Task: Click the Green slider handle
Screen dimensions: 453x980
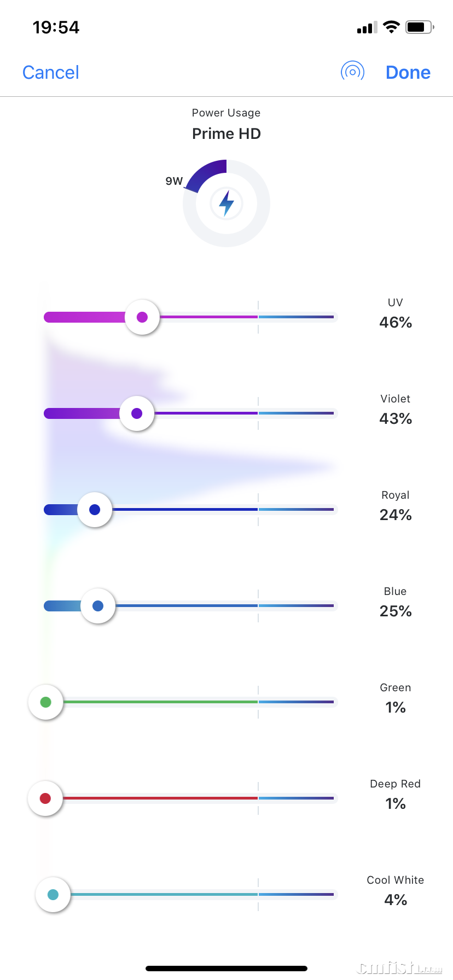Action: tap(46, 702)
